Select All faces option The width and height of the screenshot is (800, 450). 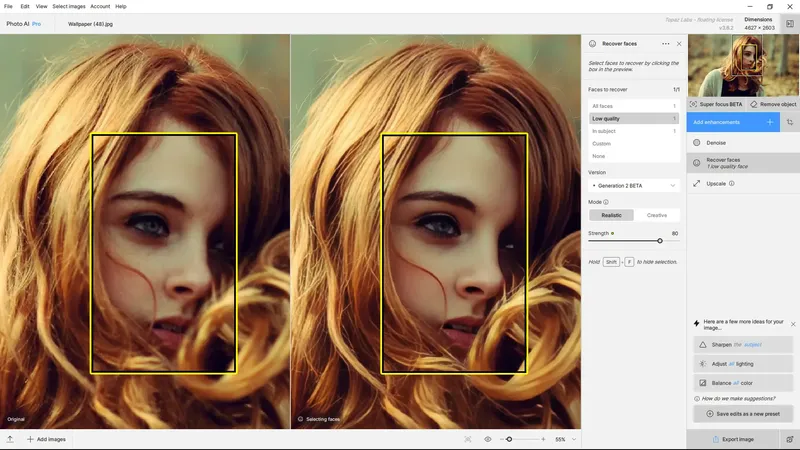pyautogui.click(x=634, y=106)
